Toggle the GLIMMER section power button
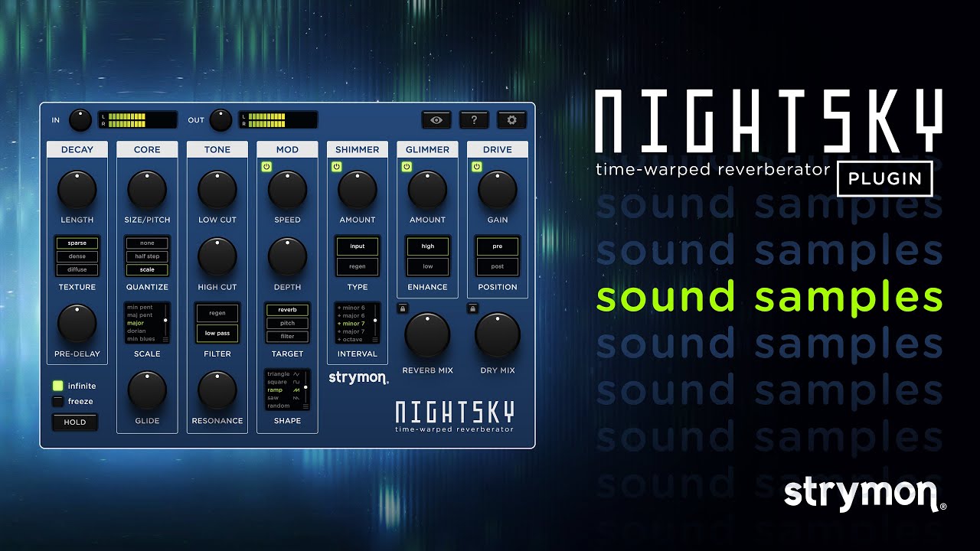Screen dimensions: 980x551 click(407, 166)
